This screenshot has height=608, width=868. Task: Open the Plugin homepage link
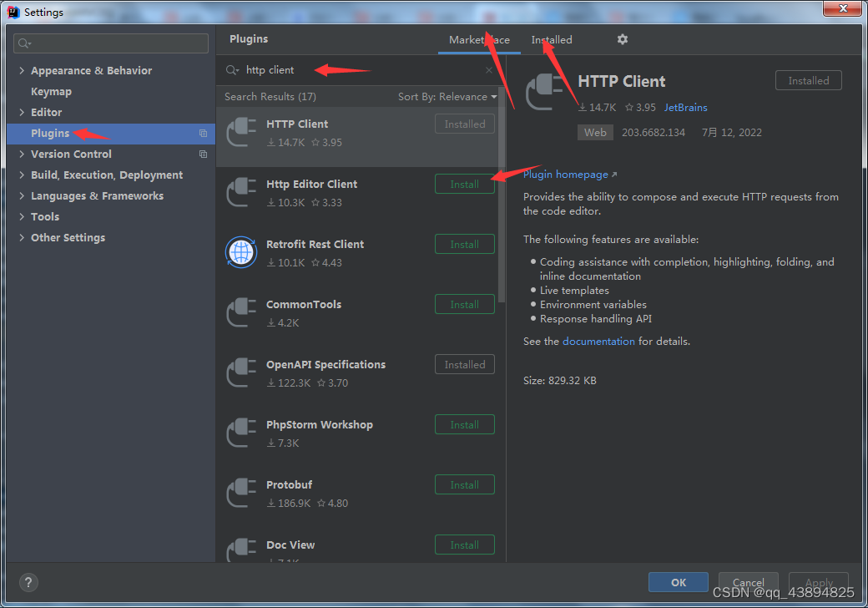pos(569,175)
